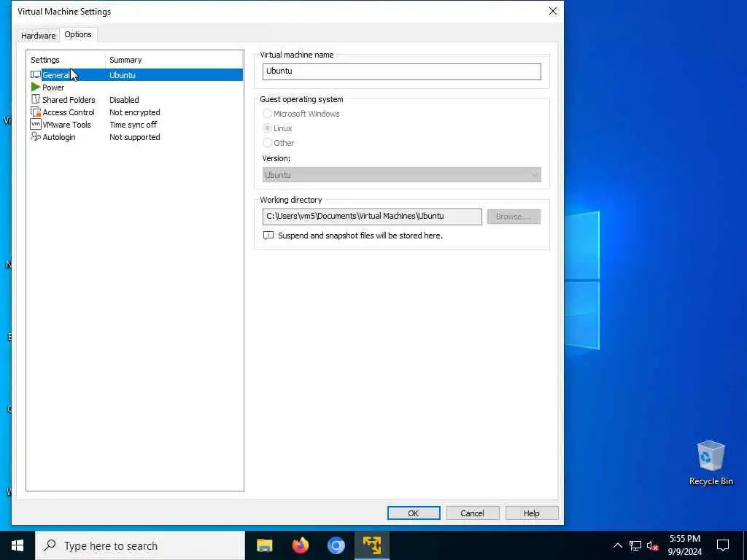The image size is (747, 560).
Task: Click the Summary column header
Action: point(174,60)
